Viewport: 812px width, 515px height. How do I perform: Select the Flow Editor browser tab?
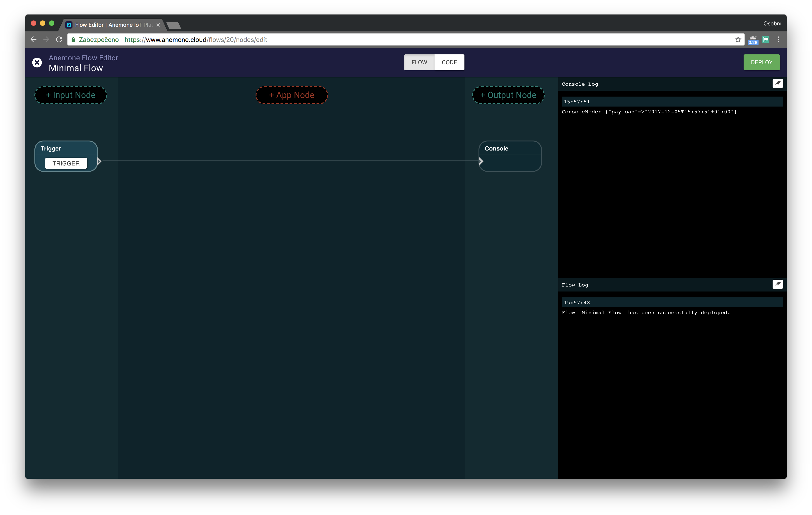click(111, 25)
